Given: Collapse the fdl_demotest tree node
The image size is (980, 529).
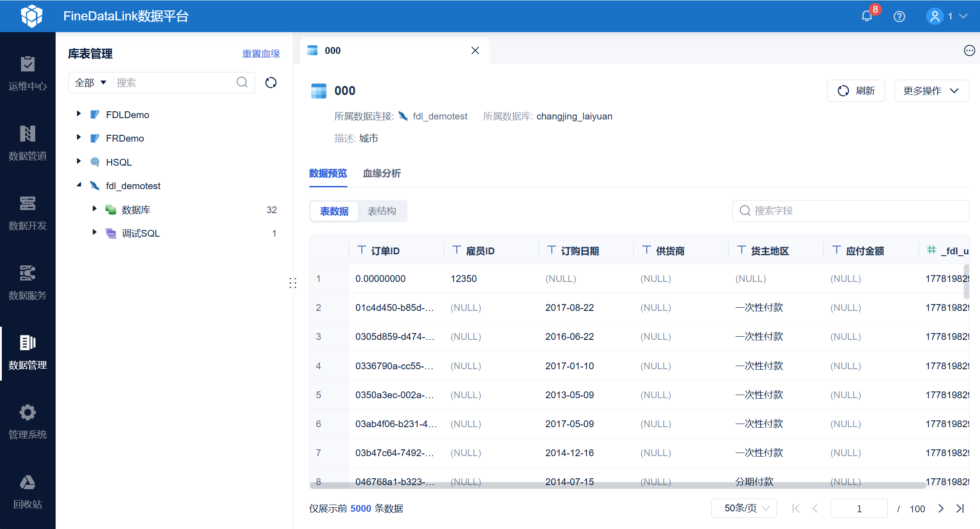Looking at the screenshot, I should (79, 185).
